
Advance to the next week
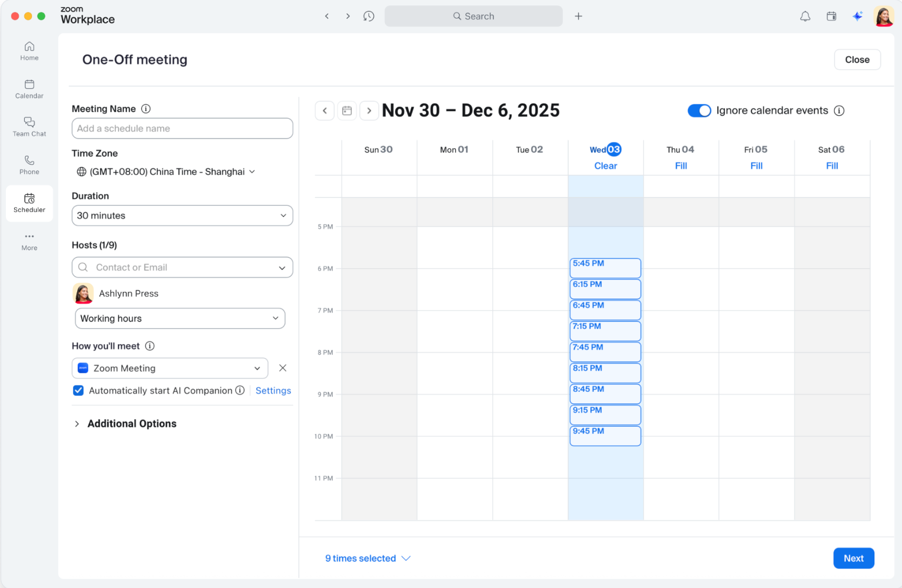[x=369, y=110]
